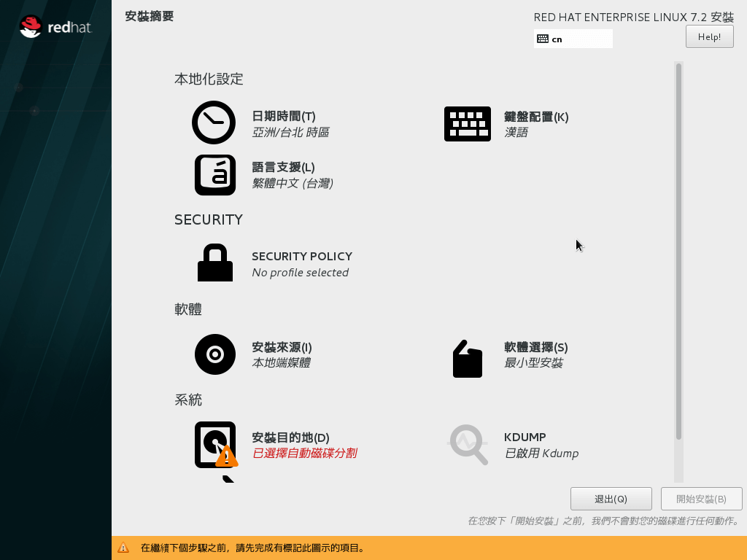Open Kdump settings via magnifier icon
Viewport: 747px width, 560px height.
(x=468, y=445)
